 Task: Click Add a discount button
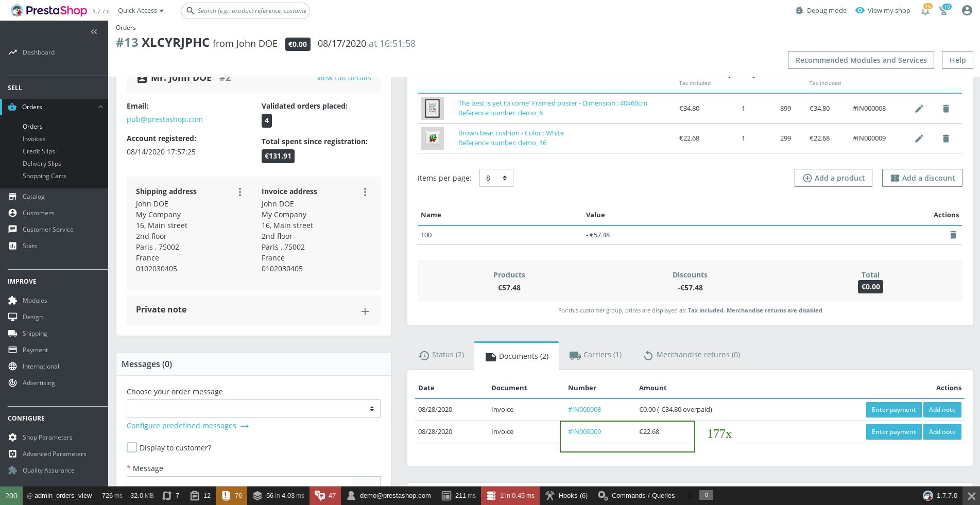tap(922, 178)
